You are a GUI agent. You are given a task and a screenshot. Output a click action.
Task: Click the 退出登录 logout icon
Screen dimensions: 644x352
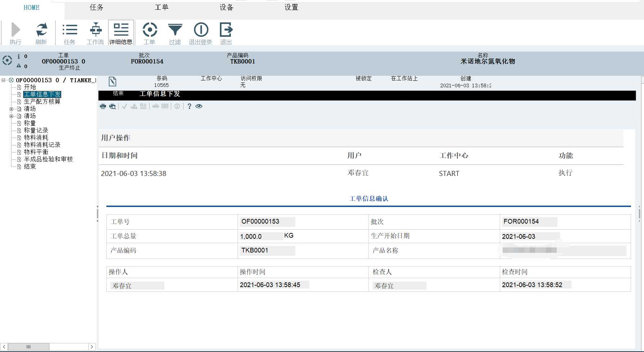[201, 30]
